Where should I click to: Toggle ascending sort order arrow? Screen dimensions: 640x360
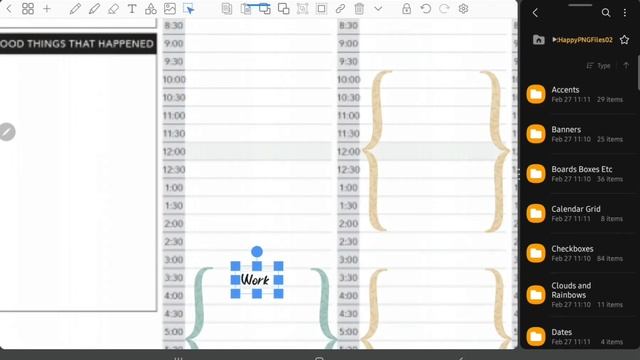click(x=626, y=66)
